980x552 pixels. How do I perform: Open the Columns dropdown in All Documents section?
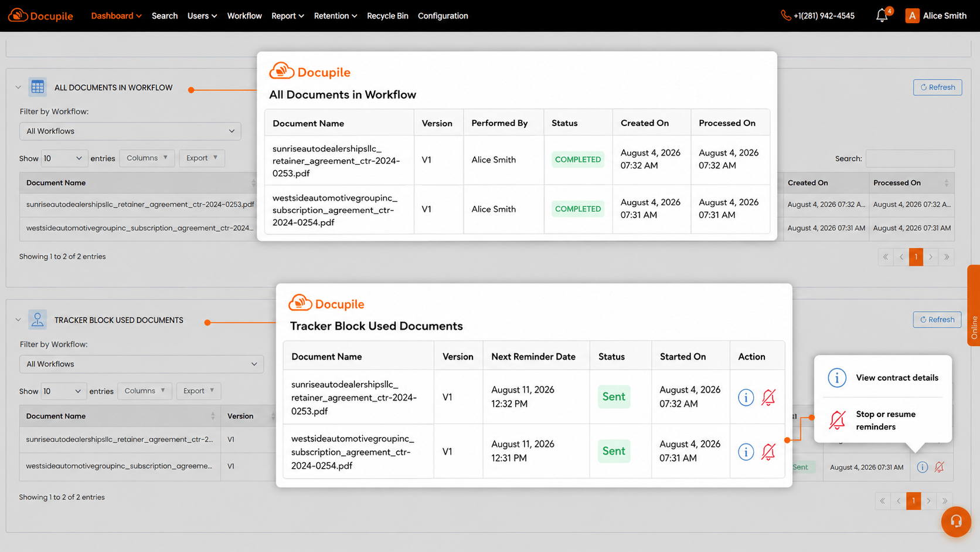click(x=147, y=158)
